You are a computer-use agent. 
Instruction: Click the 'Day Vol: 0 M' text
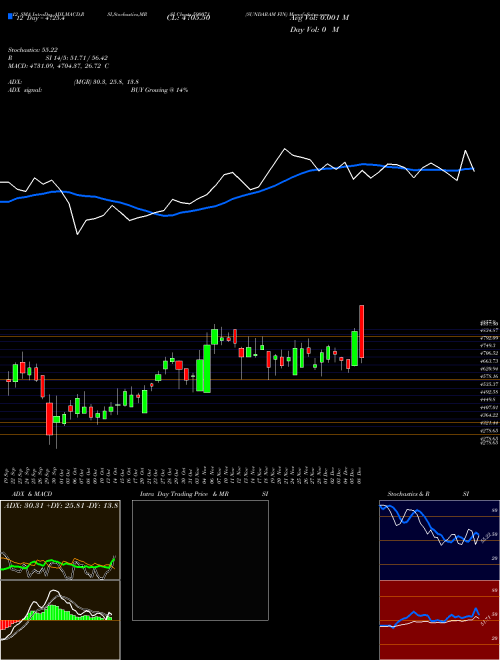pyautogui.click(x=314, y=30)
